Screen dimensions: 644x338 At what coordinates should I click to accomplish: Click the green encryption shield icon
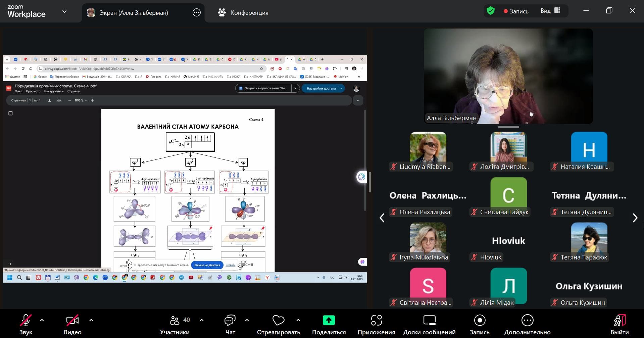click(x=491, y=11)
